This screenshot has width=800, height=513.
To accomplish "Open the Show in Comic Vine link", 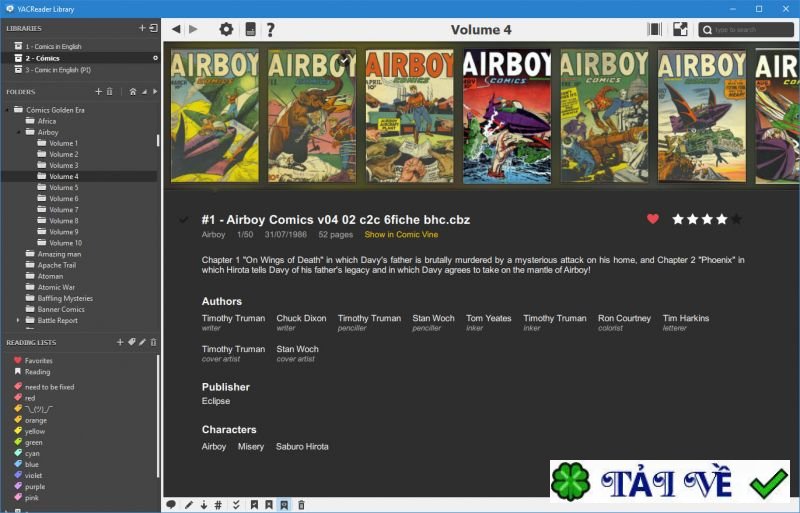I will tap(401, 235).
